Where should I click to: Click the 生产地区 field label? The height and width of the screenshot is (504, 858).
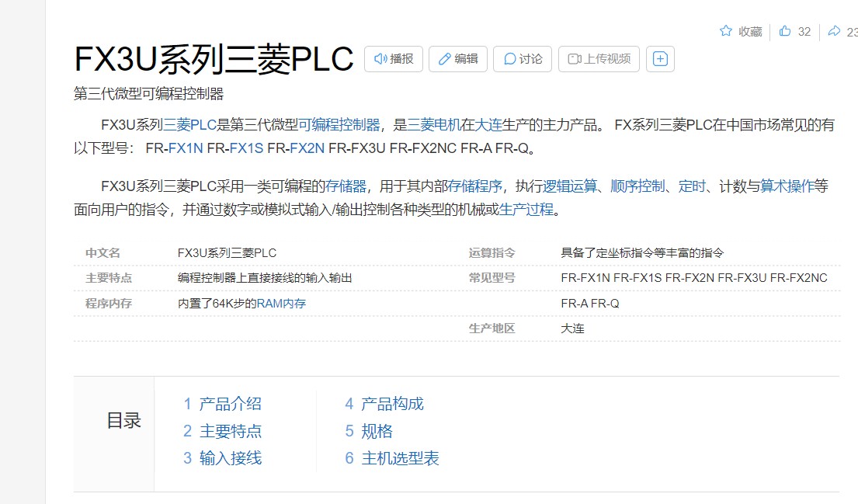(x=492, y=328)
